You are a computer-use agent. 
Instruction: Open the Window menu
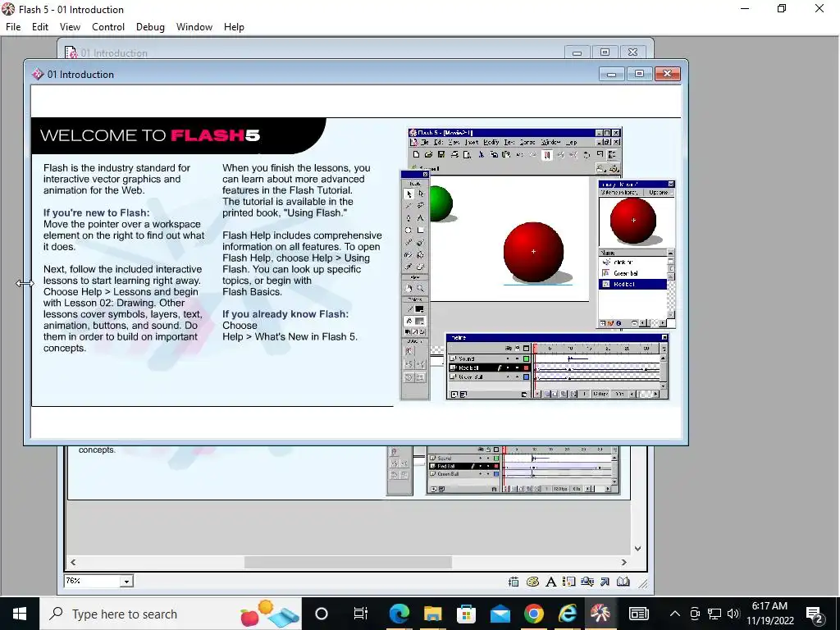pyautogui.click(x=194, y=27)
